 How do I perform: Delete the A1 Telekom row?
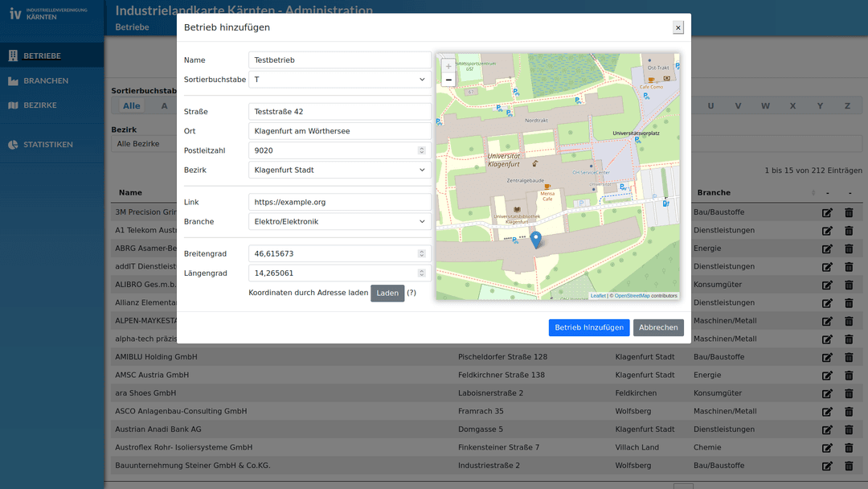tap(849, 230)
